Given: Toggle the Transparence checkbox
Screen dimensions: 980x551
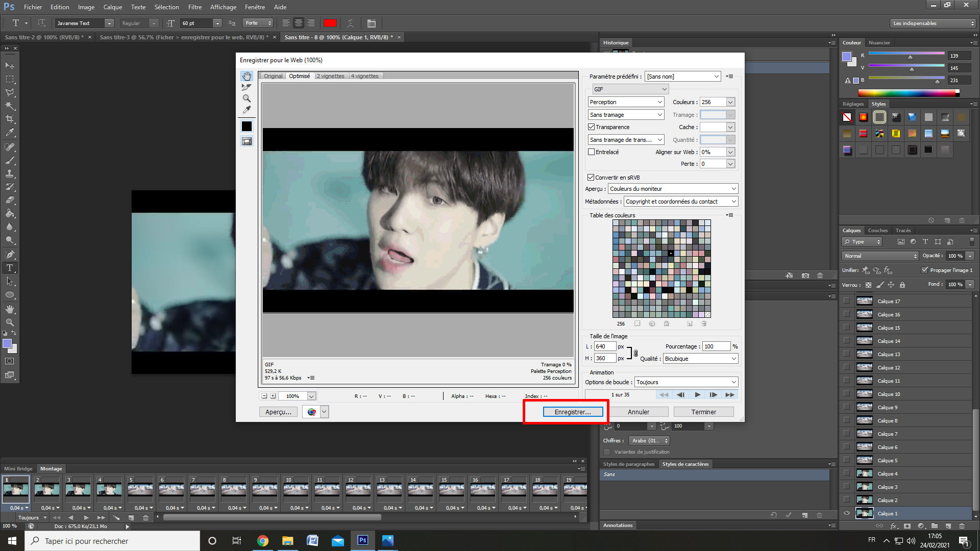Looking at the screenshot, I should pyautogui.click(x=592, y=127).
